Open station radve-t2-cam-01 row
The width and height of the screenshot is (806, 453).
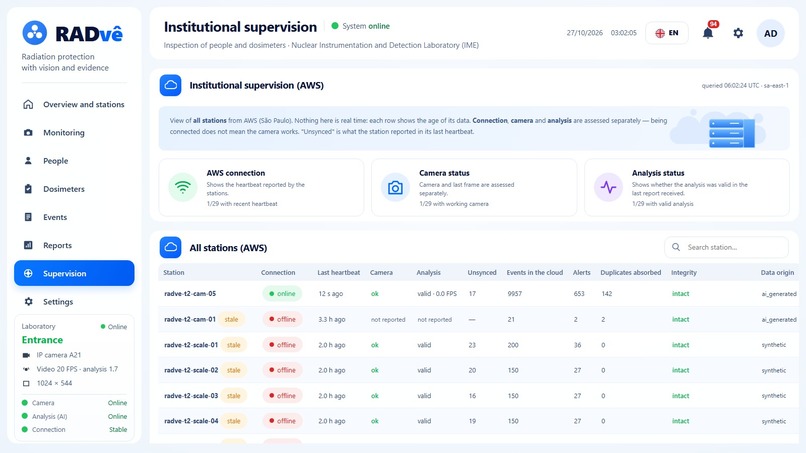tap(479, 319)
